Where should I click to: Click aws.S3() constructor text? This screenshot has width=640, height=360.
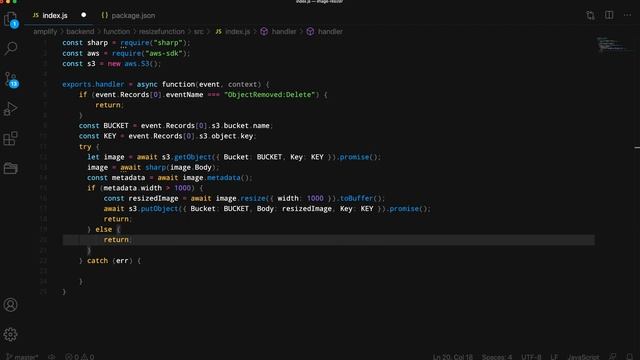[x=141, y=64]
